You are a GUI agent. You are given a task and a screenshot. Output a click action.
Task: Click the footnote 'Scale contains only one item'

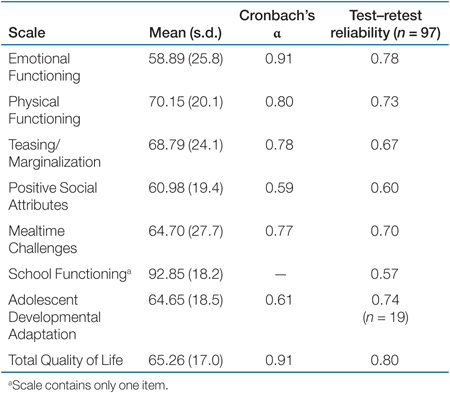pos(88,385)
